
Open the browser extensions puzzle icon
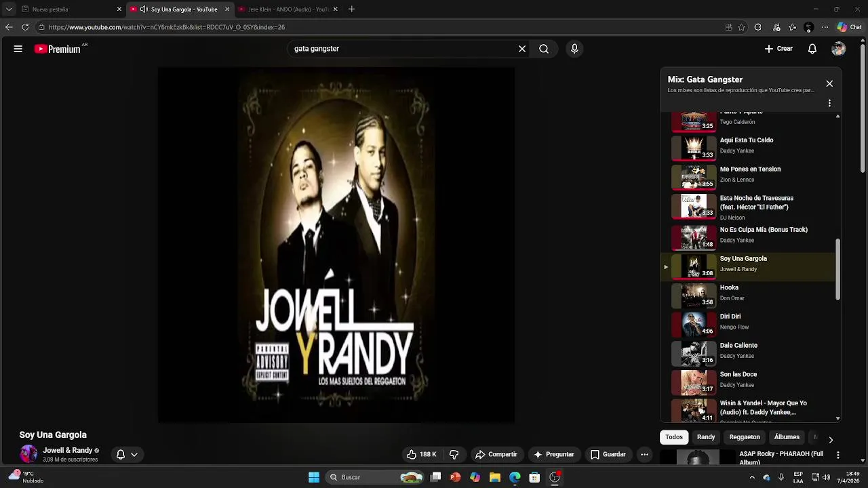(x=758, y=27)
